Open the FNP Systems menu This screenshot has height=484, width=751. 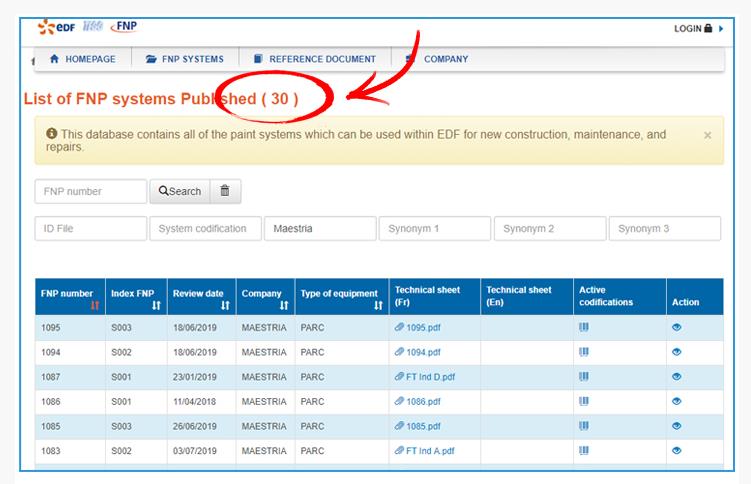(185, 59)
